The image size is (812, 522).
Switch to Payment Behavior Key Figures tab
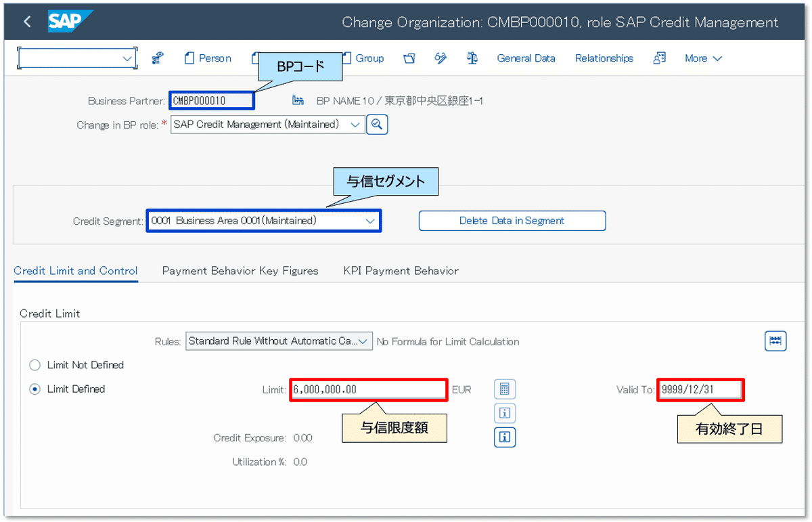click(240, 271)
